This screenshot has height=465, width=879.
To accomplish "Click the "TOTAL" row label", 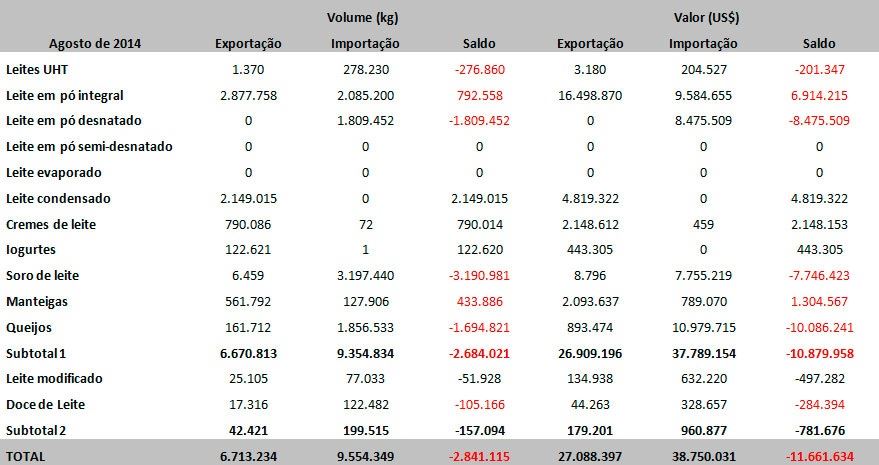I will click(27, 455).
